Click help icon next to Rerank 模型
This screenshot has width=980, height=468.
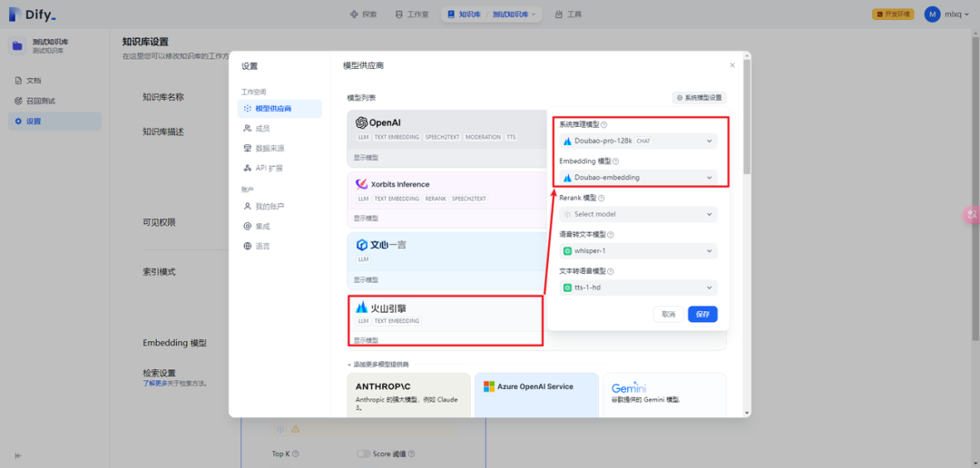602,198
